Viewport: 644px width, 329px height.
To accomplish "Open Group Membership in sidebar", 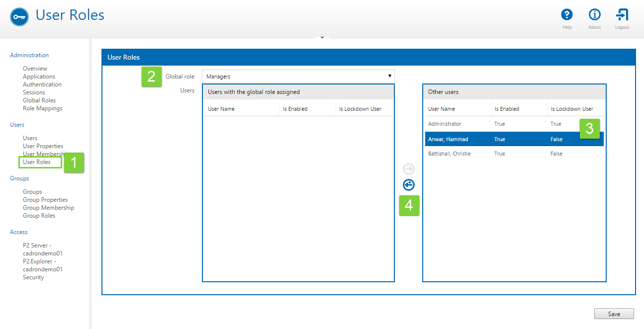I will [48, 208].
